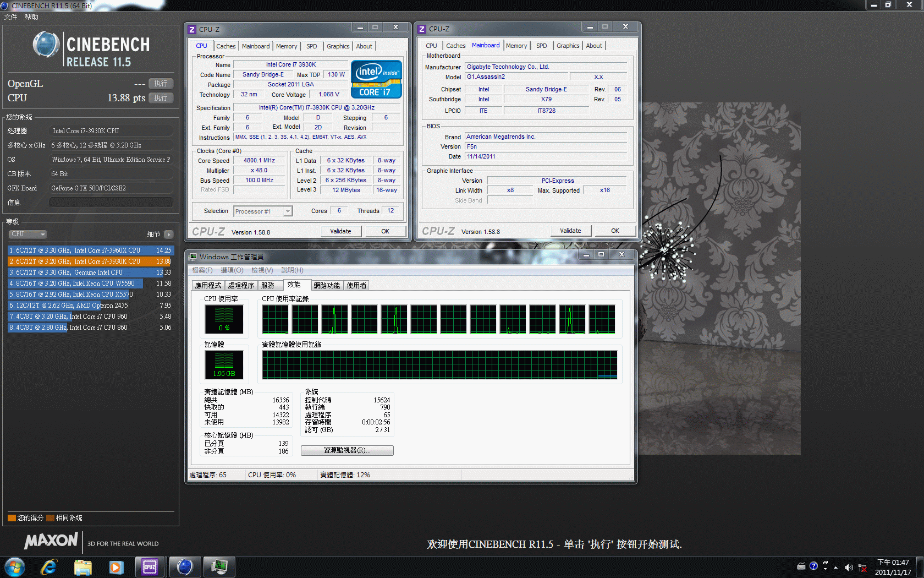Viewport: 924px width, 578px height.
Task: Select ranking row Xeon CPU W5590
Action: tap(90, 283)
